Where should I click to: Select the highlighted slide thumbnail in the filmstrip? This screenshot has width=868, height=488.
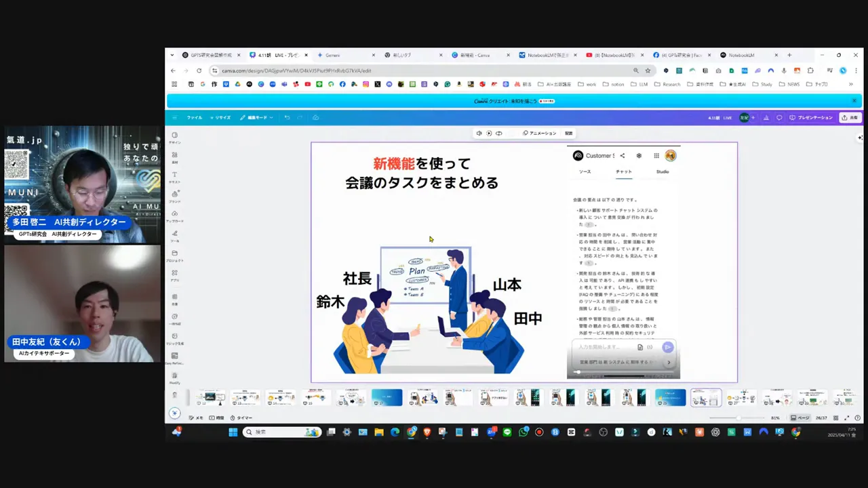pyautogui.click(x=705, y=398)
